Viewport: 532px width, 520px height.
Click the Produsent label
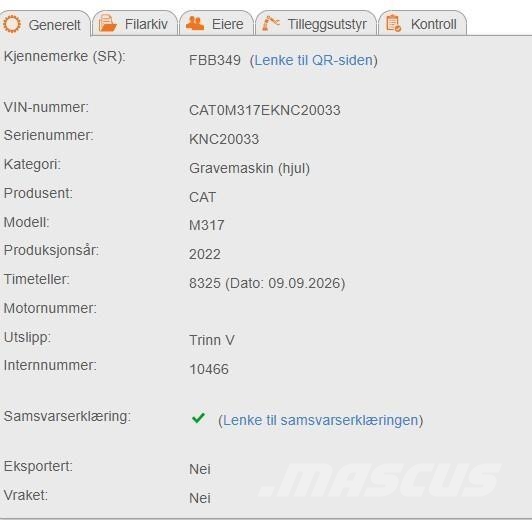38,193
